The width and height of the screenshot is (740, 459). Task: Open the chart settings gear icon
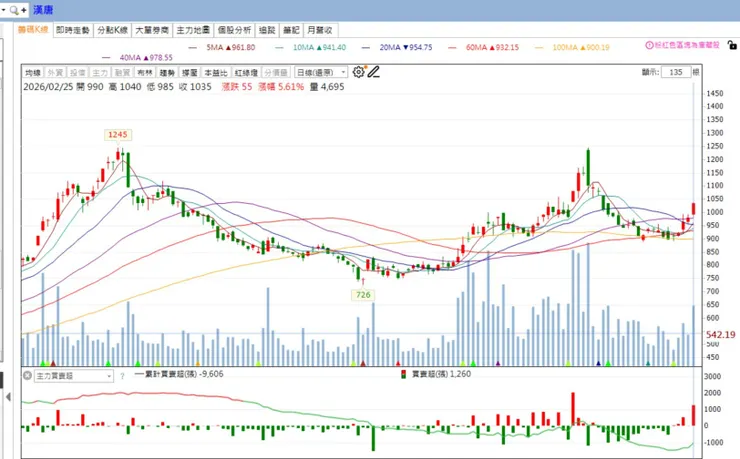tap(358, 72)
